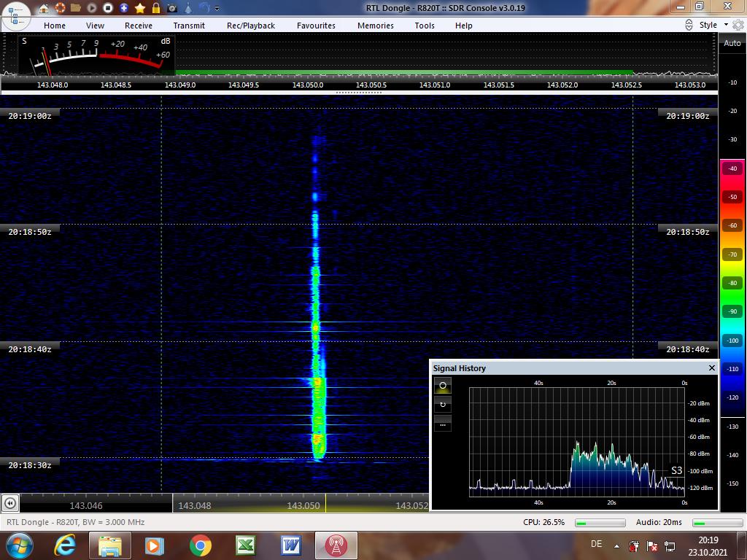Image resolution: width=747 pixels, height=560 pixels.
Task: Click the left 20:18:50z waterfall timestamp
Action: (29, 232)
